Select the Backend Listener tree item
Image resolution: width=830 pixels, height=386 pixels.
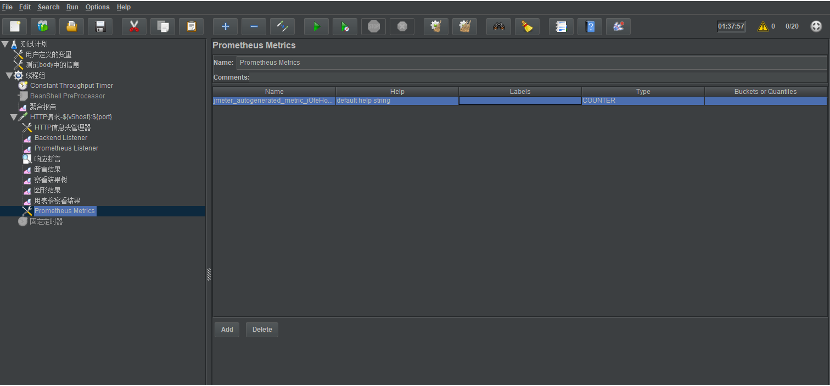[x=60, y=138]
